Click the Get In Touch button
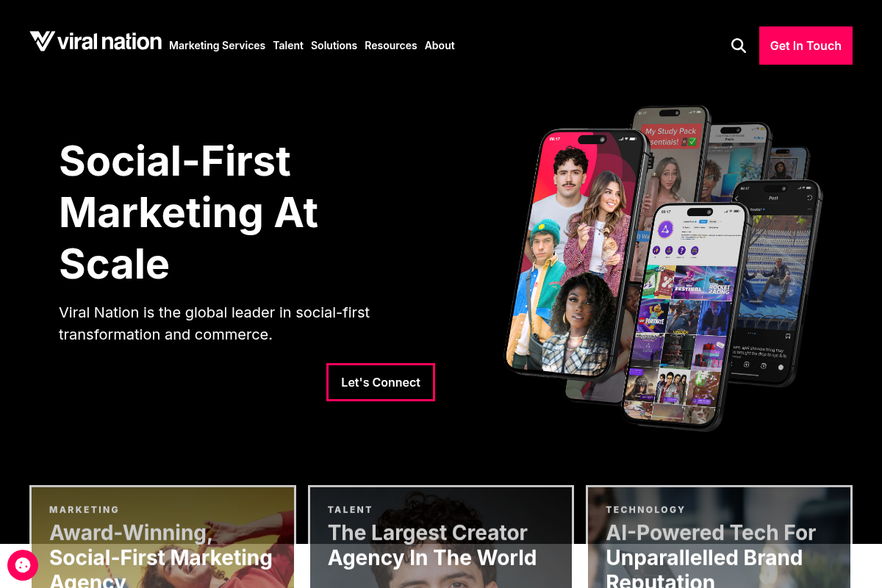Image resolution: width=882 pixels, height=588 pixels. (x=806, y=46)
